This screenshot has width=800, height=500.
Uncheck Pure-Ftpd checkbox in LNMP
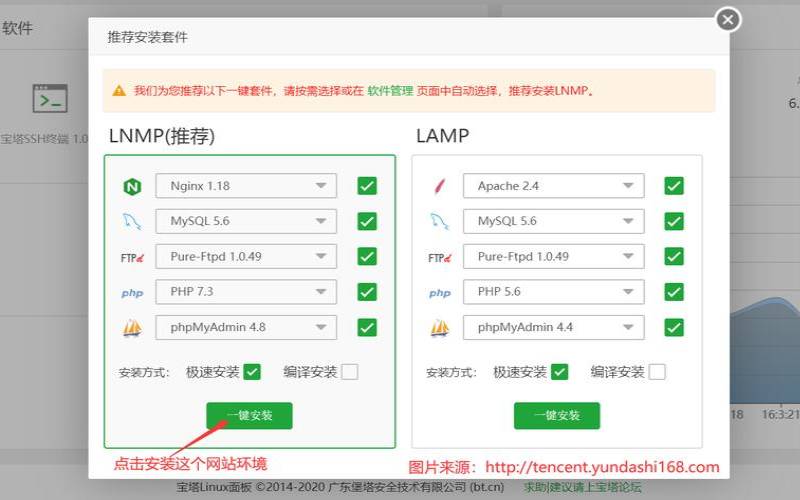point(367,256)
